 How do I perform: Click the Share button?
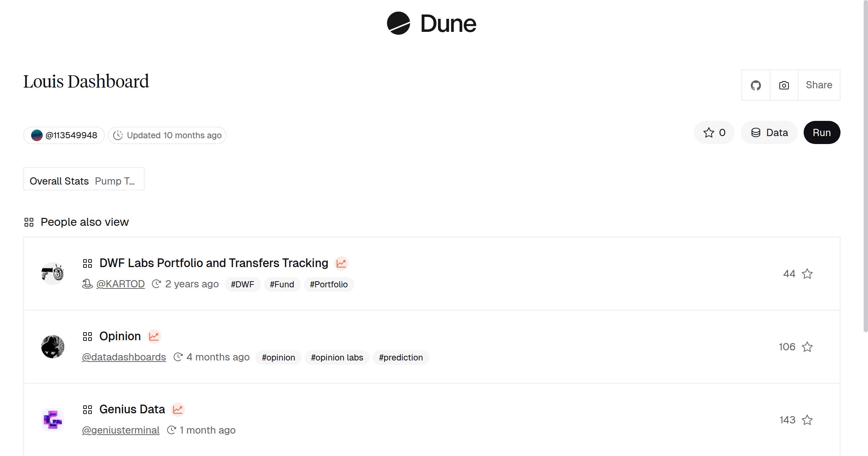(x=819, y=85)
